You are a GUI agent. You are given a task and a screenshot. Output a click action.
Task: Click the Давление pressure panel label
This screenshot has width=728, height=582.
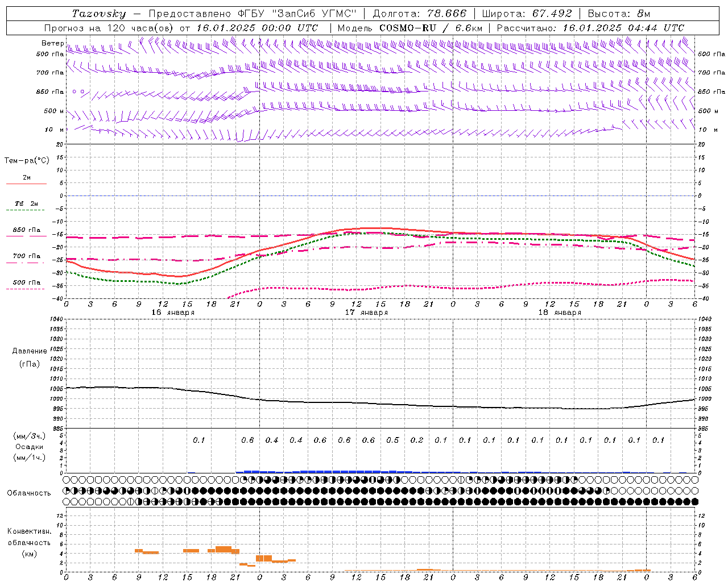click(30, 351)
